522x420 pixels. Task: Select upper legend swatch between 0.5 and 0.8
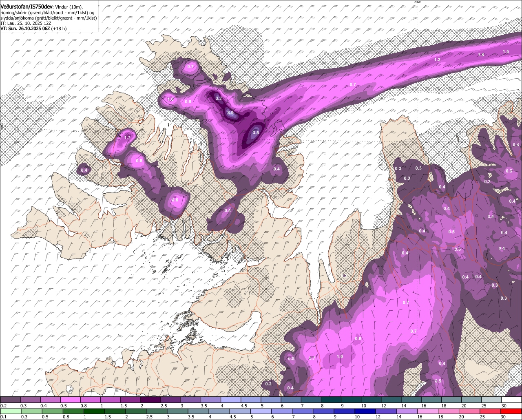coord(70,400)
